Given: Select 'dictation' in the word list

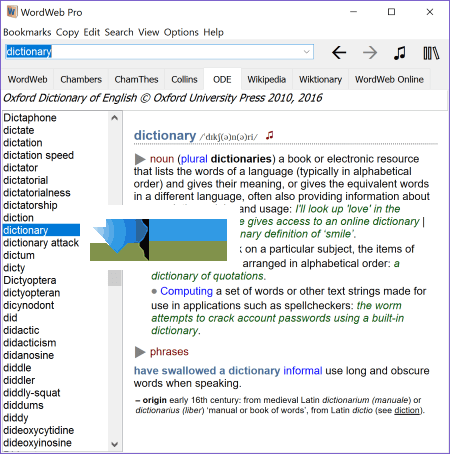Looking at the screenshot, I should pos(23,143).
